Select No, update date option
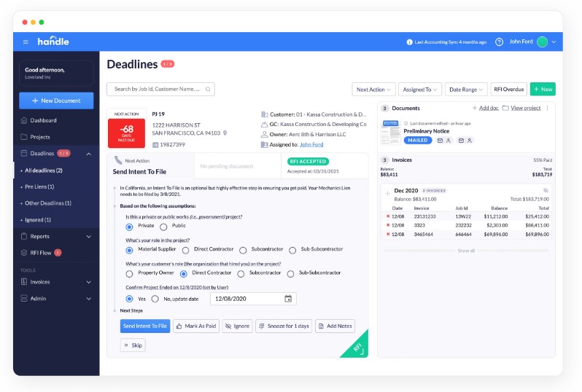The height and width of the screenshot is (392, 582). pos(155,299)
